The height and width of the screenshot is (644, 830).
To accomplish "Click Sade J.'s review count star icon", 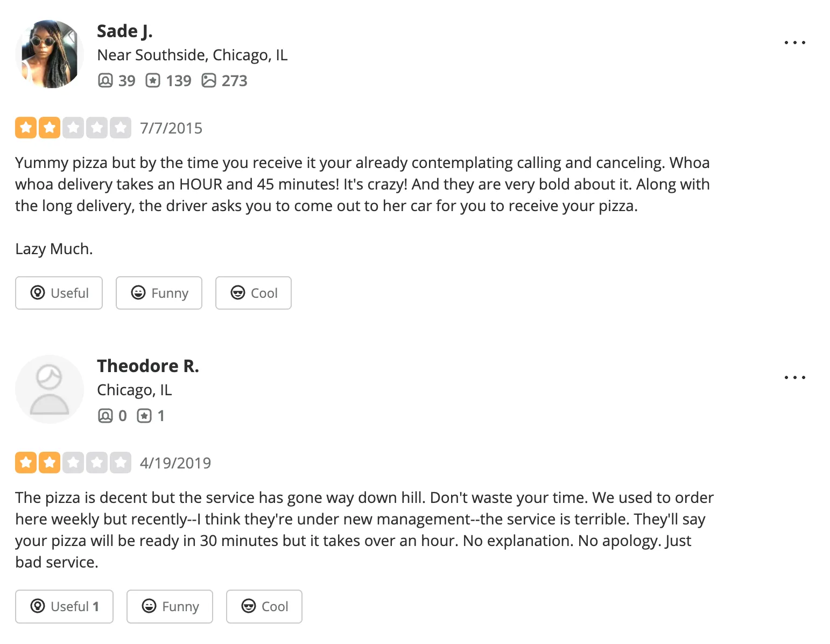I will coord(153,81).
